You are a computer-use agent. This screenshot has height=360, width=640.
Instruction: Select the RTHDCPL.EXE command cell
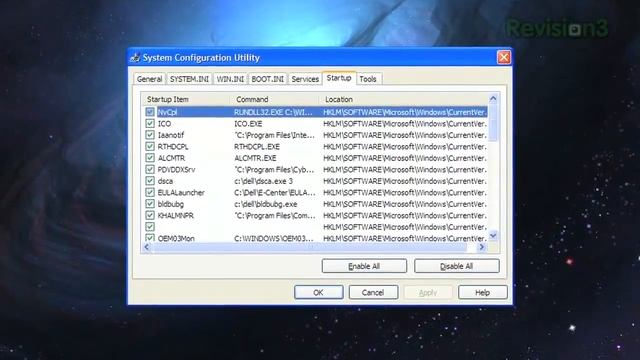coord(257,146)
